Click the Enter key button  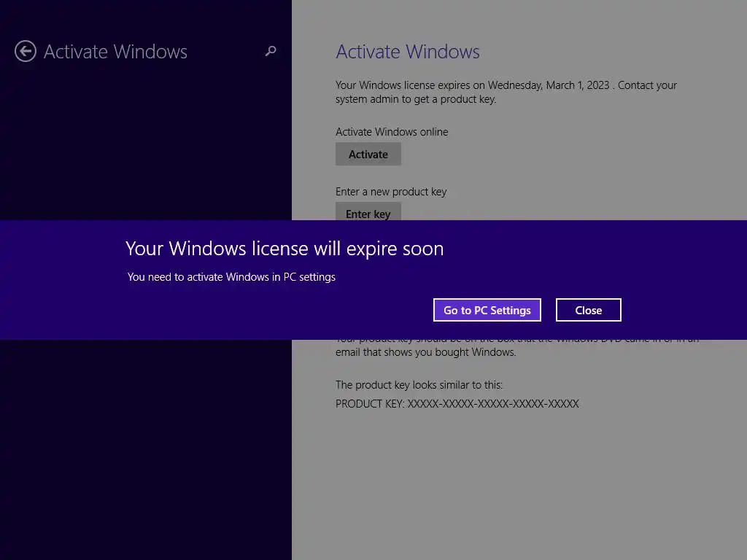(x=368, y=211)
